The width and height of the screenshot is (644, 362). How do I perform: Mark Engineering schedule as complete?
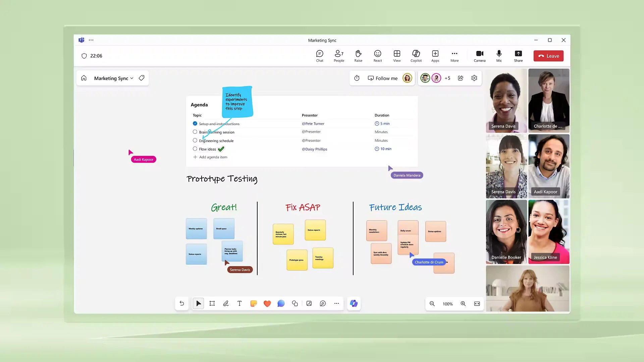pyautogui.click(x=195, y=140)
